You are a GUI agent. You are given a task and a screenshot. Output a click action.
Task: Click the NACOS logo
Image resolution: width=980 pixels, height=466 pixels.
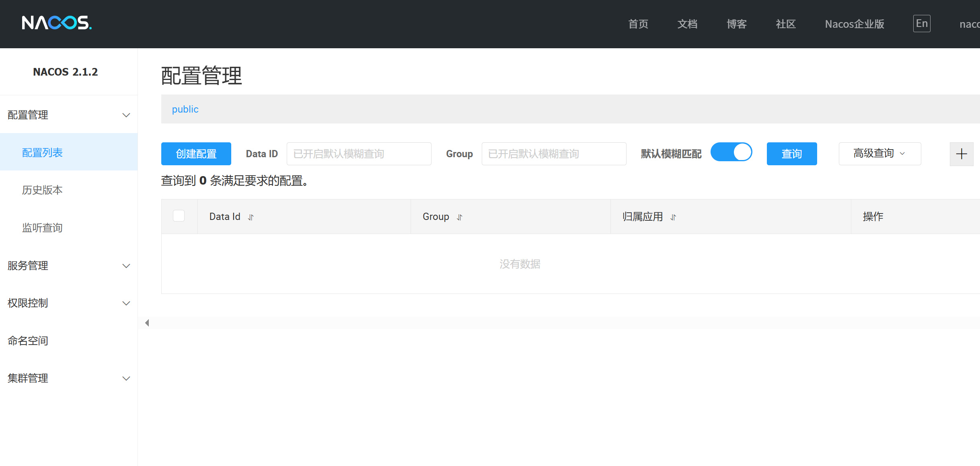coord(57,23)
